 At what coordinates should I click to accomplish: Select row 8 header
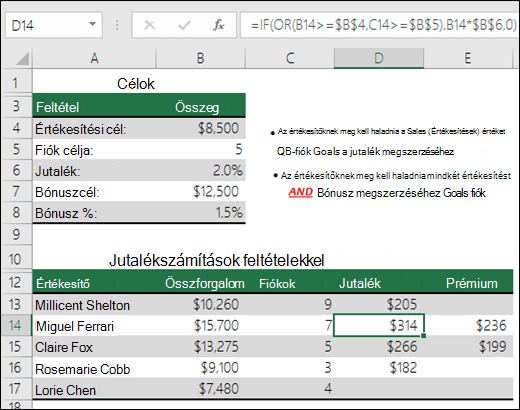16,212
